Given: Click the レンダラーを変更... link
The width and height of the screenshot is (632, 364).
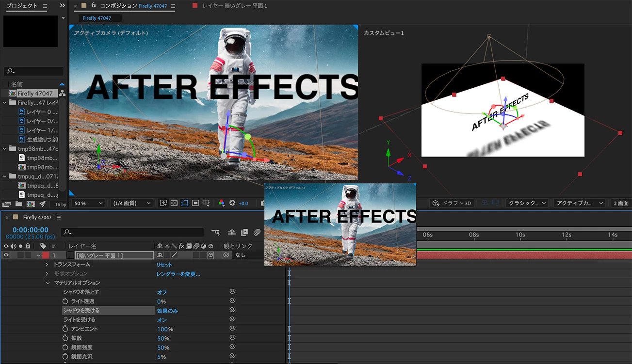Looking at the screenshot, I should 178,274.
